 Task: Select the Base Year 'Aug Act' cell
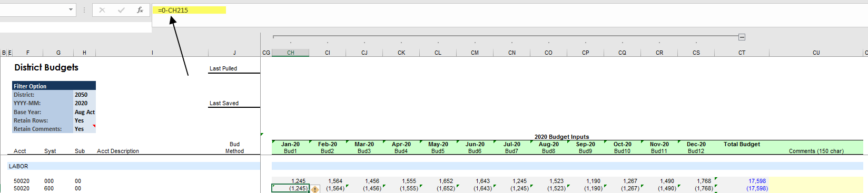[x=84, y=112]
